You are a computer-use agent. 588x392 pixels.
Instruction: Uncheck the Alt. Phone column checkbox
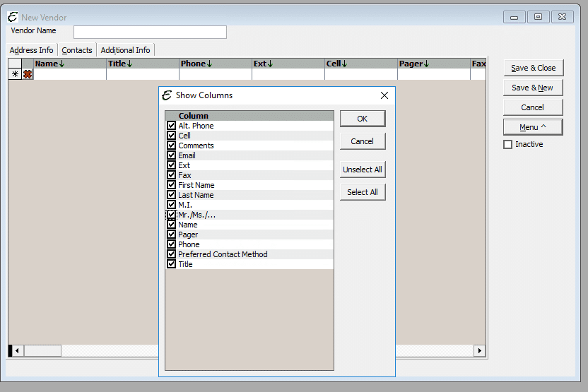(171, 126)
